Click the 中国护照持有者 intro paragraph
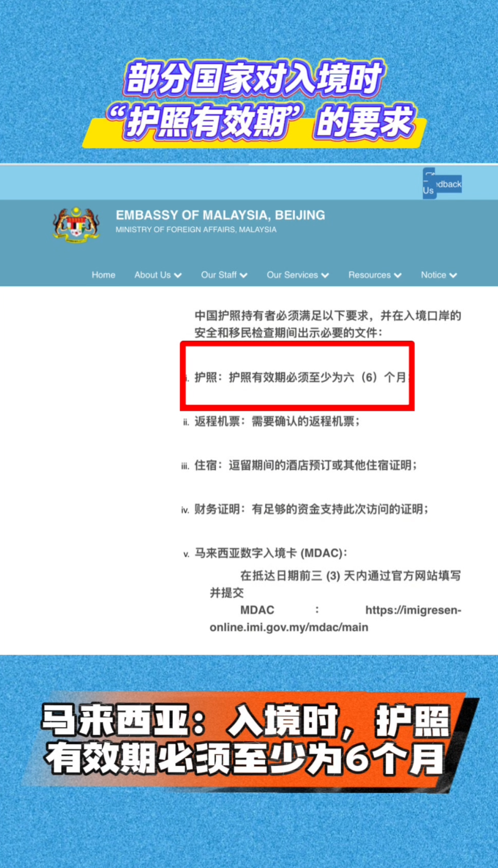 327,324
